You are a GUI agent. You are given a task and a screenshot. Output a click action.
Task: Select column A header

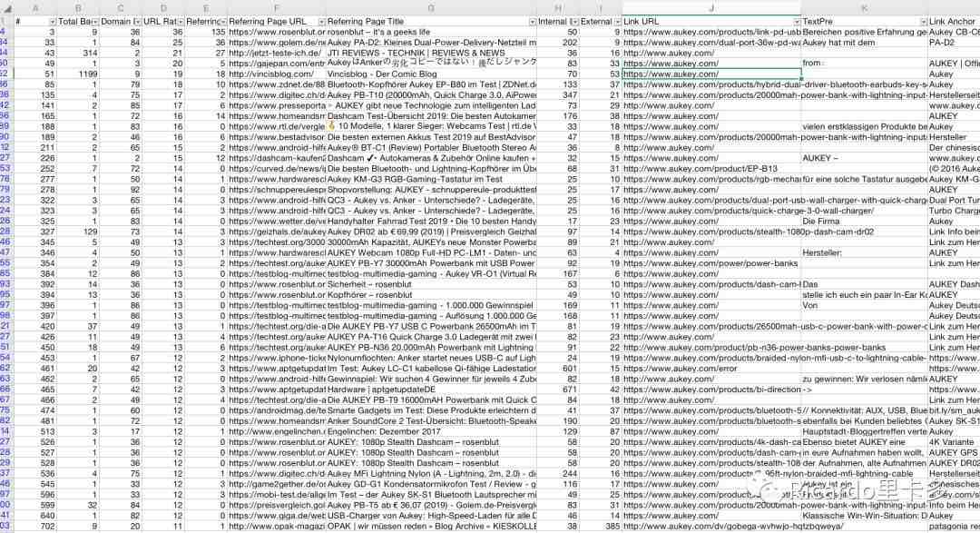coord(35,8)
